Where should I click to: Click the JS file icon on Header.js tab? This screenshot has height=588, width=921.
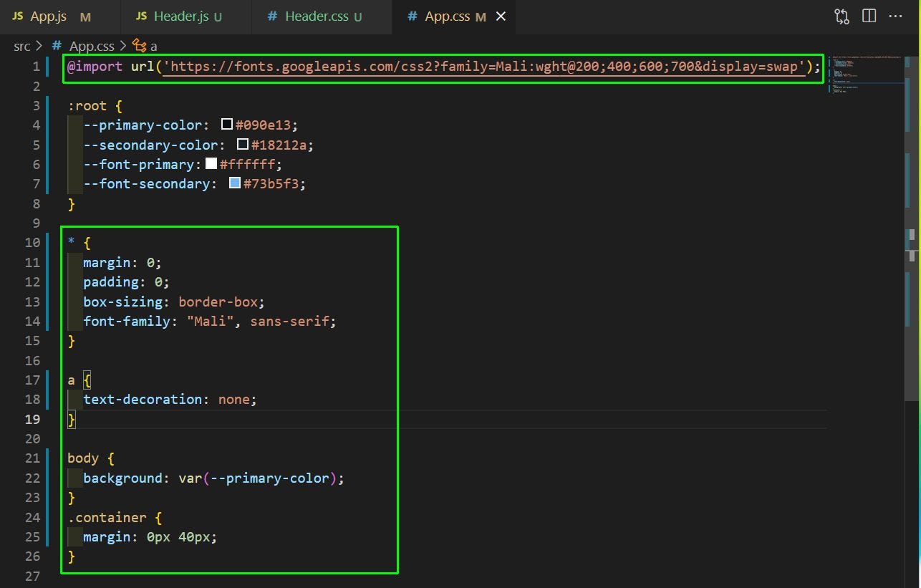point(141,16)
